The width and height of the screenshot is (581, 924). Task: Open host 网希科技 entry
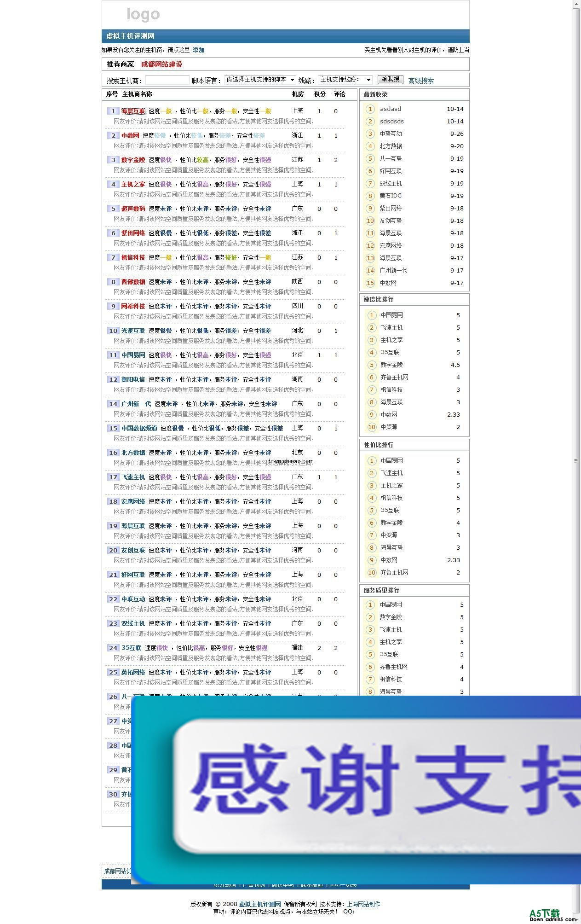[133, 306]
